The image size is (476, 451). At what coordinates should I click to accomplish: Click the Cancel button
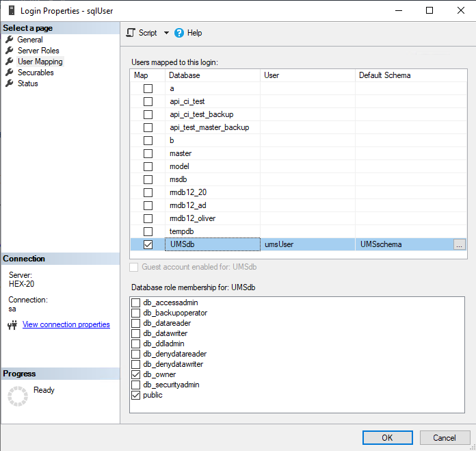pos(444,437)
